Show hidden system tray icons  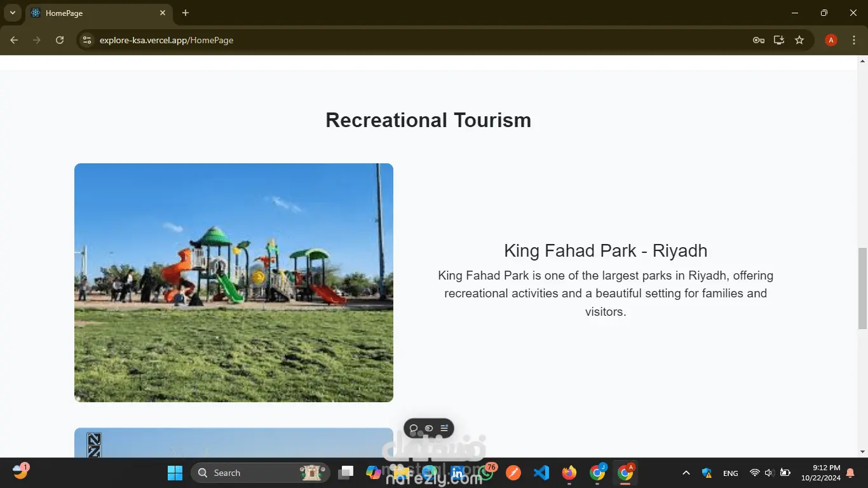(686, 473)
